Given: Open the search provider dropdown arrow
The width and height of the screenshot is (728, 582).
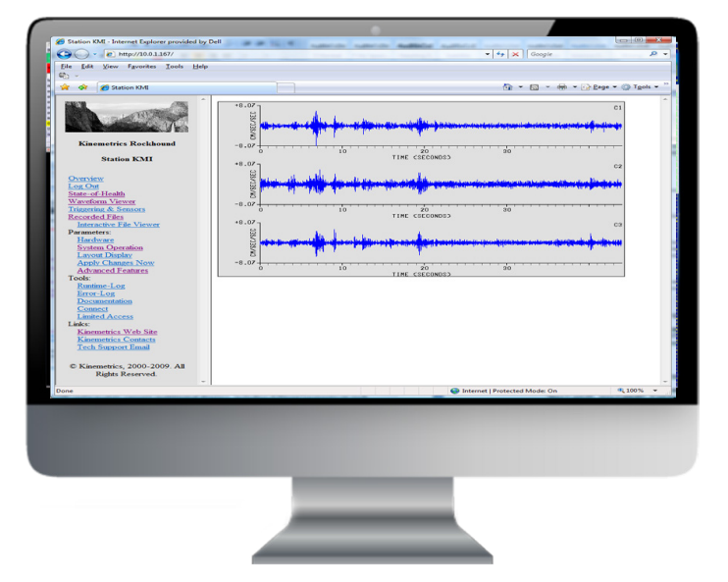Looking at the screenshot, I should pyautogui.click(x=665, y=54).
